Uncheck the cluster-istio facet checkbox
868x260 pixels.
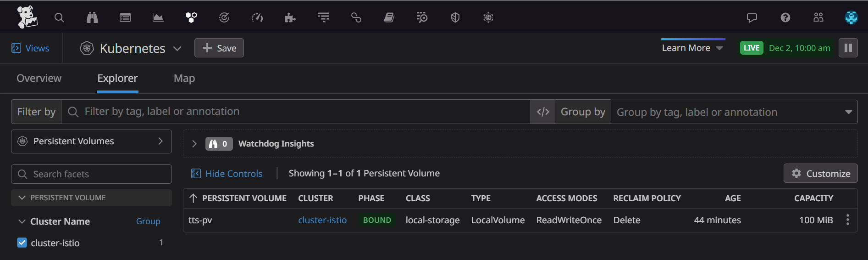(x=22, y=243)
